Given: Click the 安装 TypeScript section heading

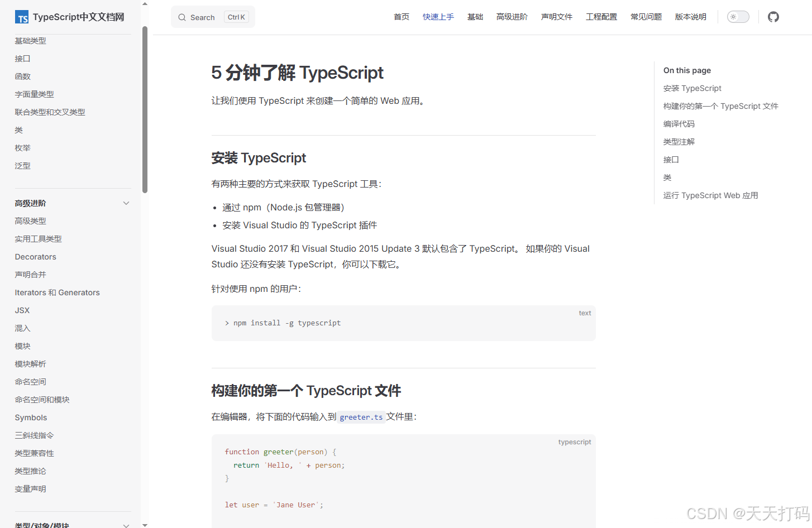Looking at the screenshot, I should [x=259, y=158].
